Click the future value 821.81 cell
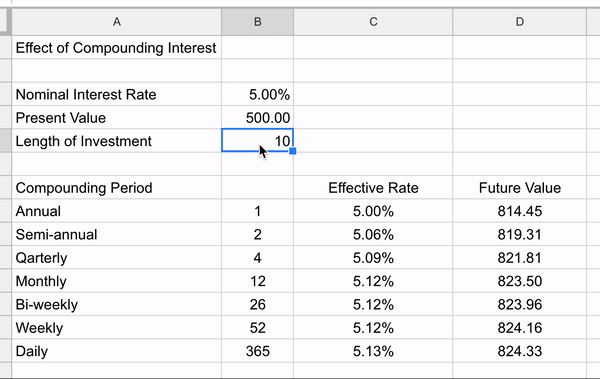The image size is (600, 379). coord(519,258)
